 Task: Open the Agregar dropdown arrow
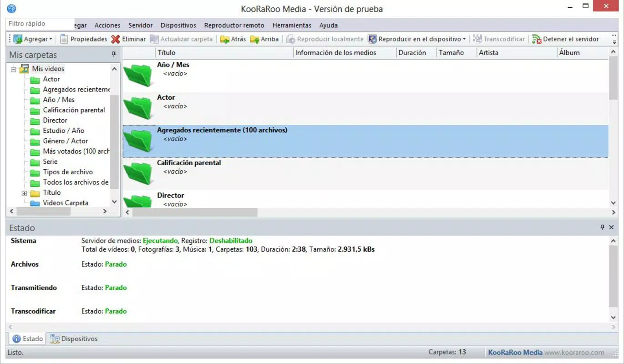pyautogui.click(x=51, y=39)
